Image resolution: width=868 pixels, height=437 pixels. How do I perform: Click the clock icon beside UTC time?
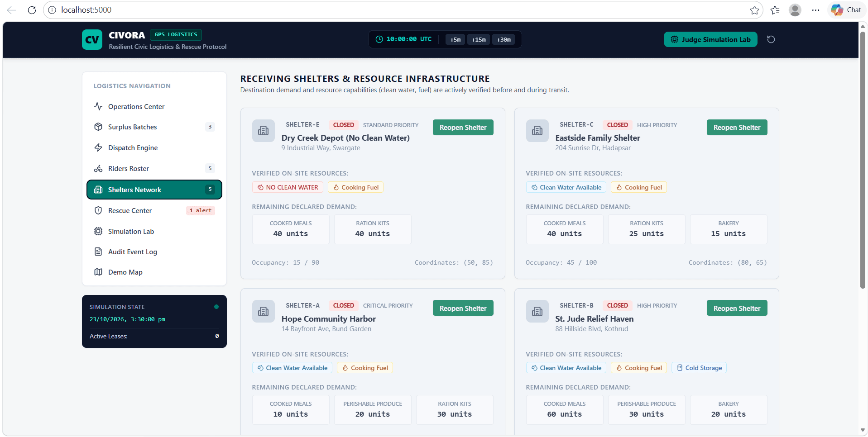[379, 39]
